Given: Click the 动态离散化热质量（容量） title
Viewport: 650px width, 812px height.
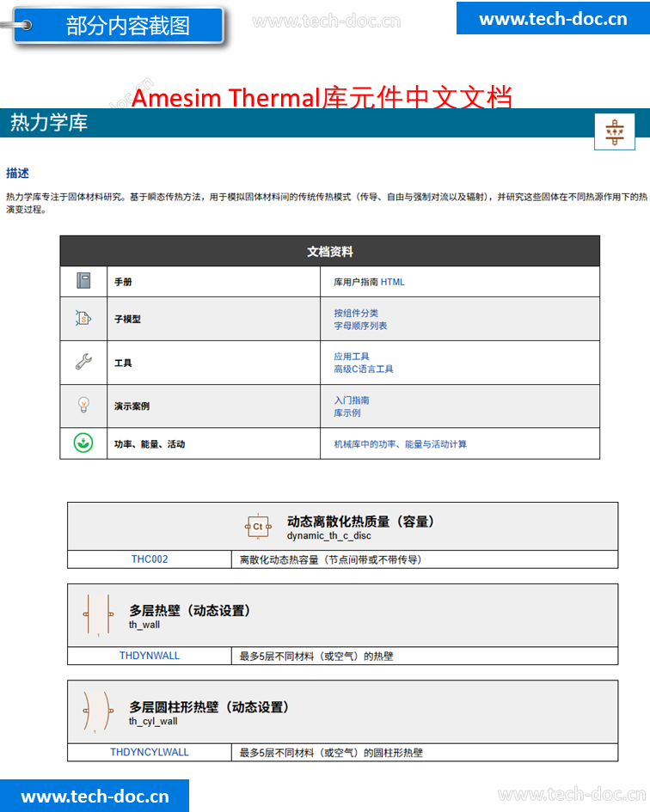Looking at the screenshot, I should tap(361, 522).
